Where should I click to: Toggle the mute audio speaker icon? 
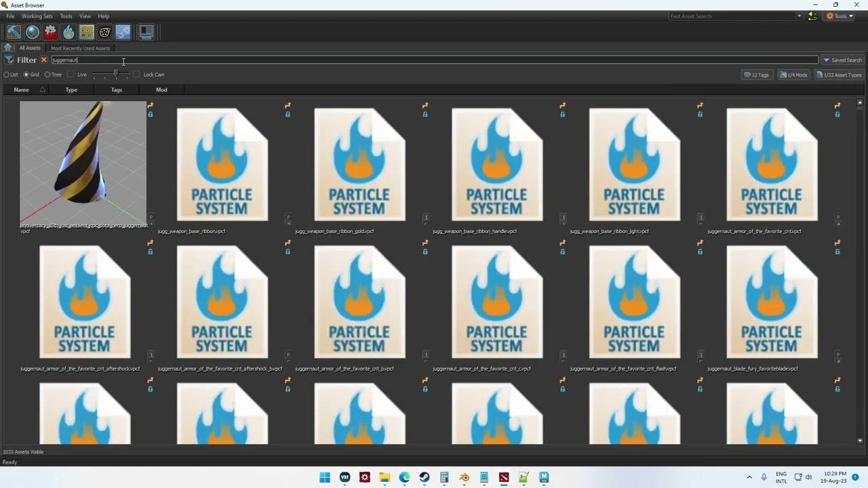[812, 16]
